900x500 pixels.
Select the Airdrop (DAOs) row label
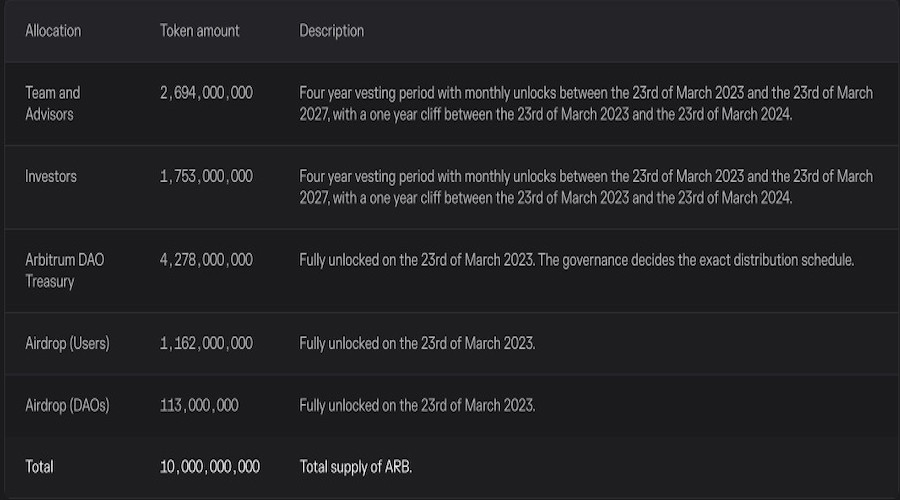[x=67, y=405]
